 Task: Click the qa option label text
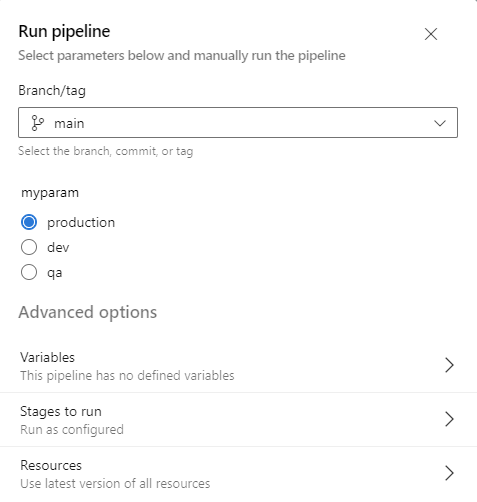(x=55, y=273)
